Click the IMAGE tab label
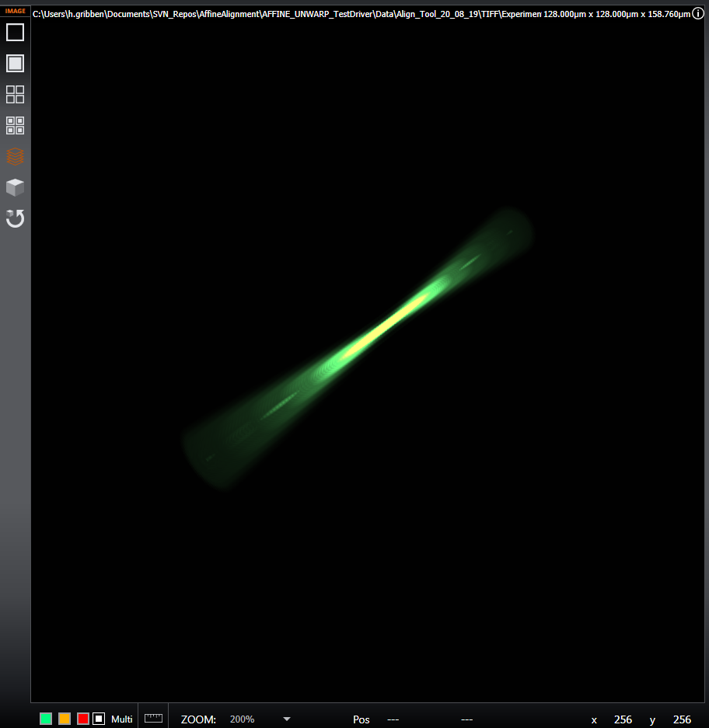The height and width of the screenshot is (728, 709). pyautogui.click(x=16, y=11)
